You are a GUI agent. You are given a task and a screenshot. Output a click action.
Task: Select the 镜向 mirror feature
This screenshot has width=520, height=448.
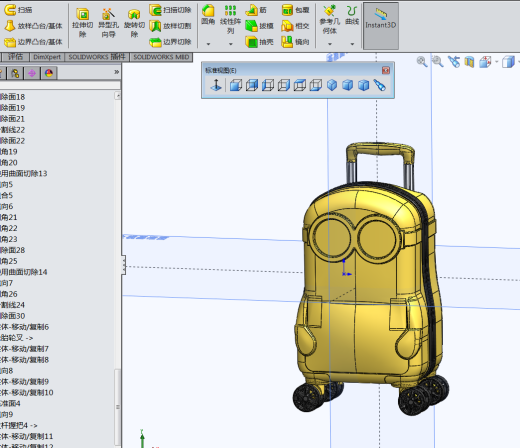coord(295,42)
